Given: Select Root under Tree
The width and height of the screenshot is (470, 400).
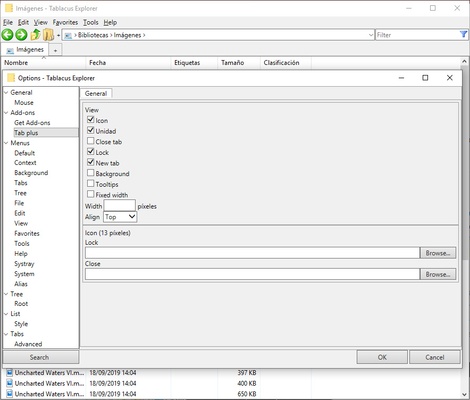Looking at the screenshot, I should coord(21,304).
